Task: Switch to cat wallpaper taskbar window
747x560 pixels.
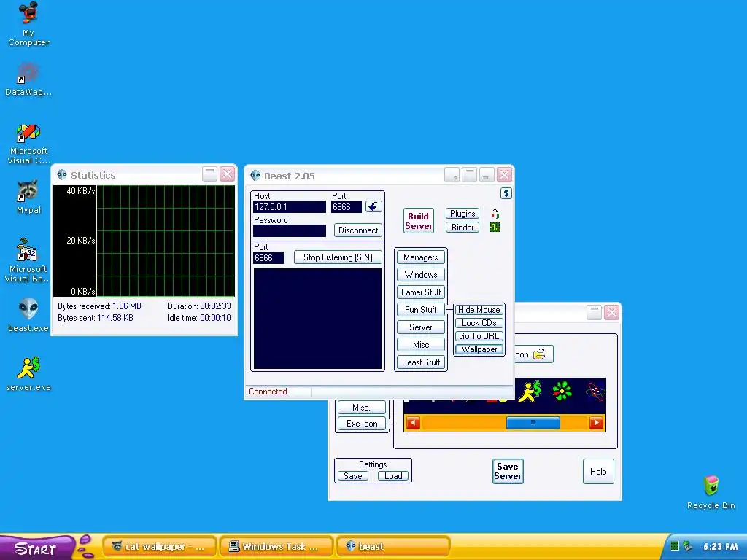Action: (x=160, y=547)
